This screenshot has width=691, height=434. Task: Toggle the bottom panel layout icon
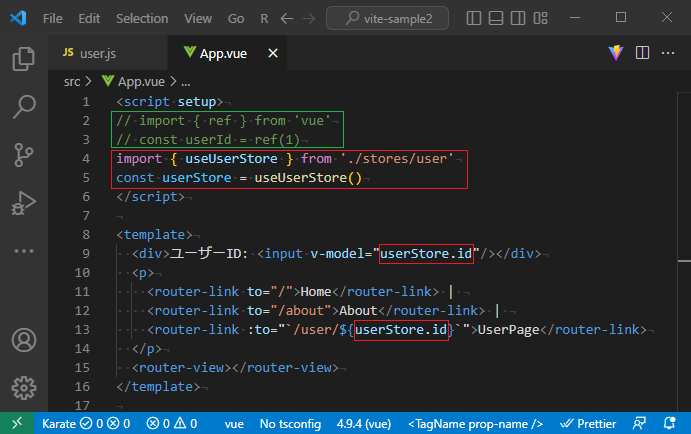click(x=496, y=18)
